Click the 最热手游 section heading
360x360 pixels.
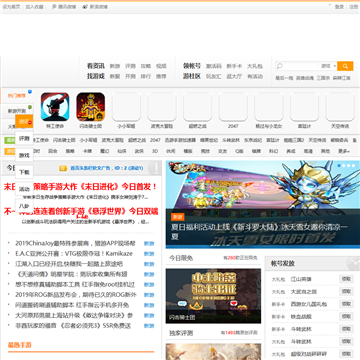coord(20,345)
